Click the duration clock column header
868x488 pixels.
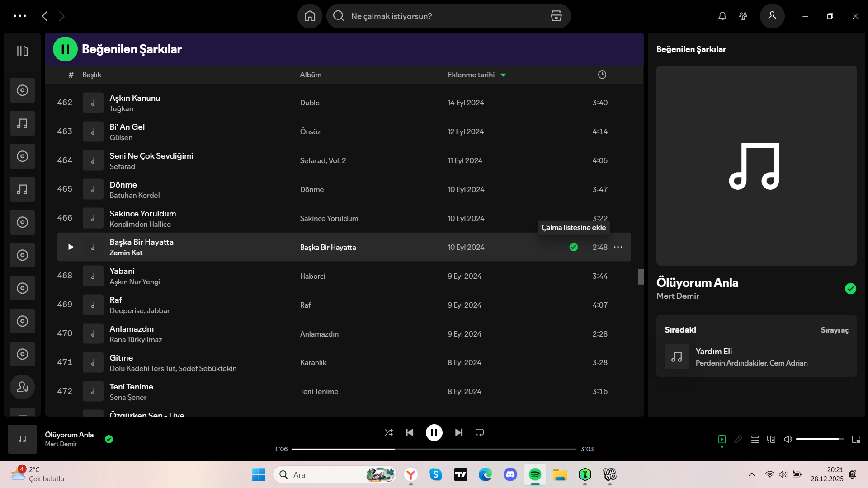[602, 75]
